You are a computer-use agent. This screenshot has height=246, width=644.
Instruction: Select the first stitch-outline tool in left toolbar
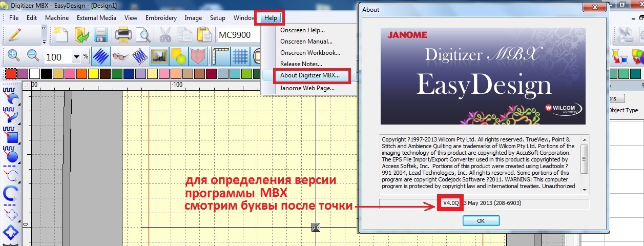point(11,96)
